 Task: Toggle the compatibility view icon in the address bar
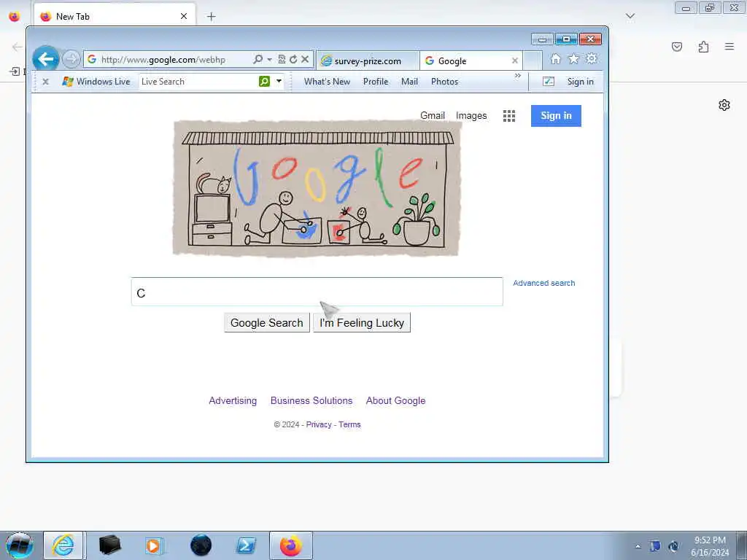[282, 60]
